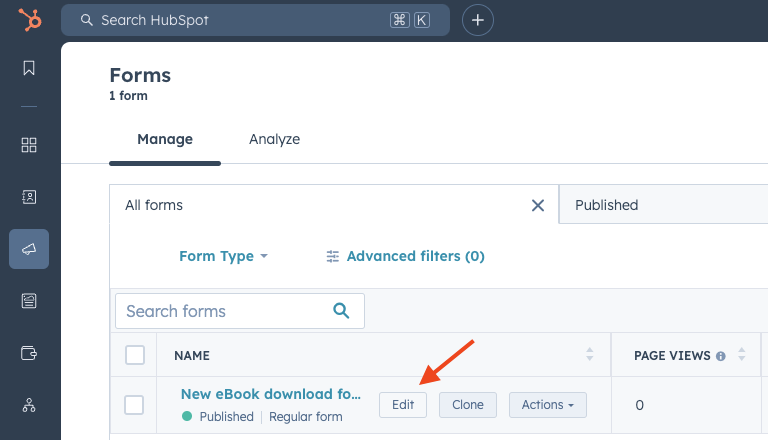This screenshot has height=440, width=768.
Task: Tick the select-all forms checkbox
Action: coord(135,355)
